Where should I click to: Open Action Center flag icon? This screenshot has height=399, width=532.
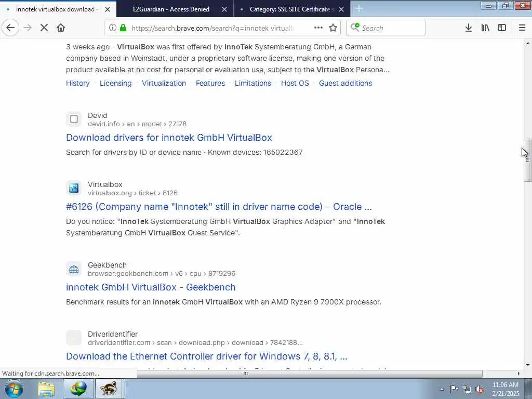[x=454, y=389]
